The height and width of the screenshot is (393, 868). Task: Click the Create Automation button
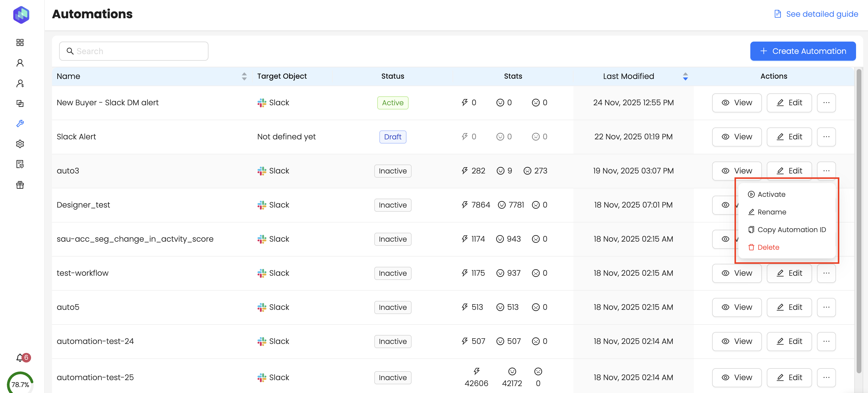(803, 51)
